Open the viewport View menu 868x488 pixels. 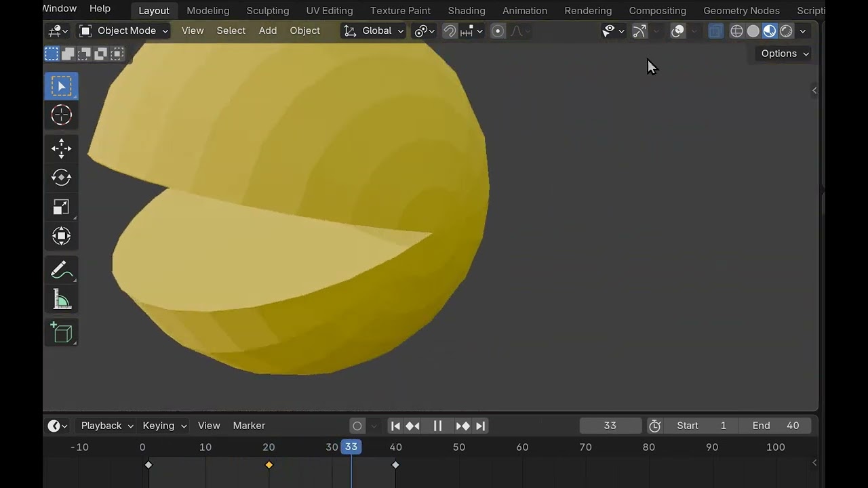click(x=193, y=30)
